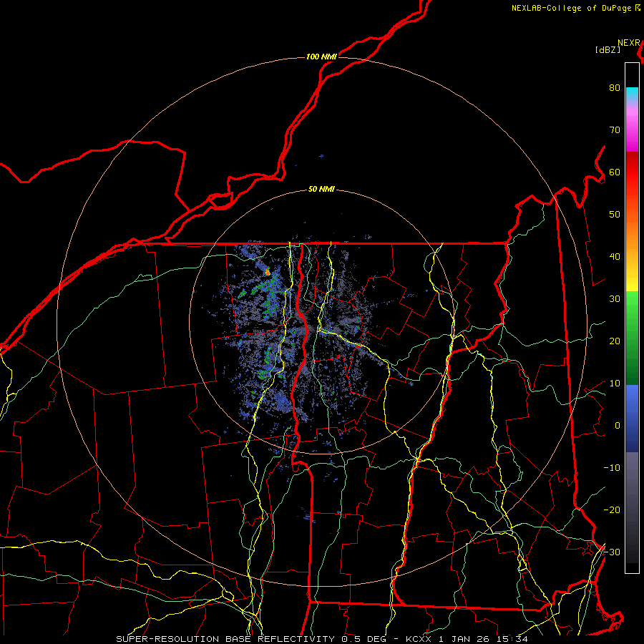The width and height of the screenshot is (644, 644).
Task: Pick the cyan segment of the color bar
Action: point(632,94)
